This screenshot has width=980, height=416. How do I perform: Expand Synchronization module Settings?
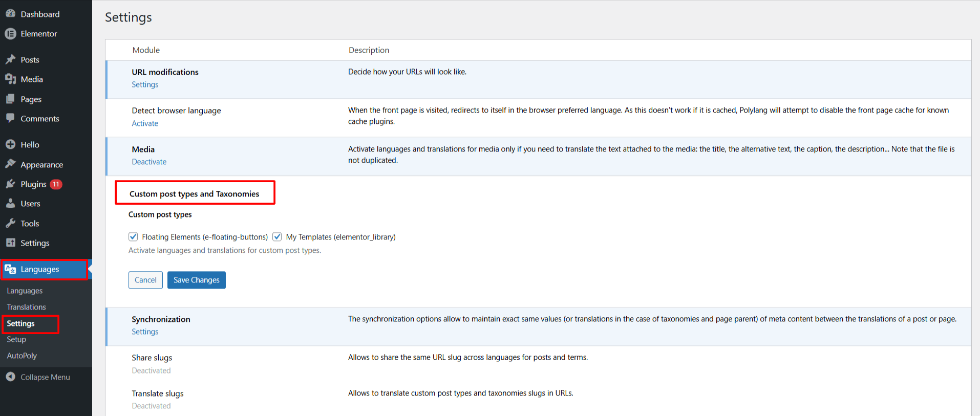(x=145, y=332)
